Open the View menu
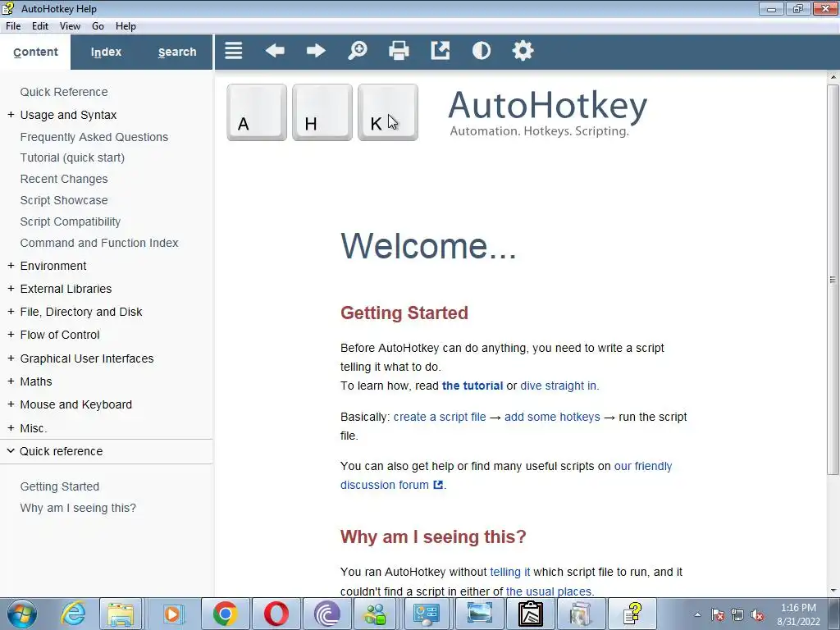Screen dimensions: 840x630 tap(70, 26)
